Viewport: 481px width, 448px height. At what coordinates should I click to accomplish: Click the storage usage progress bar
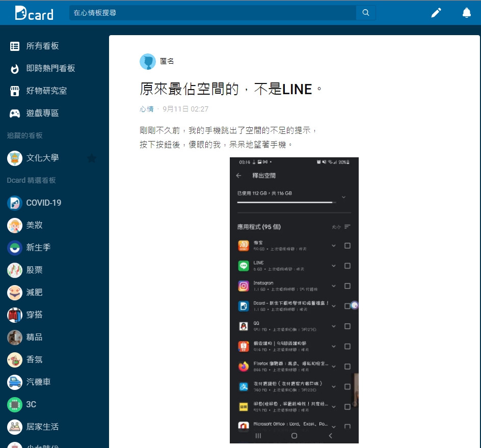pos(286,203)
